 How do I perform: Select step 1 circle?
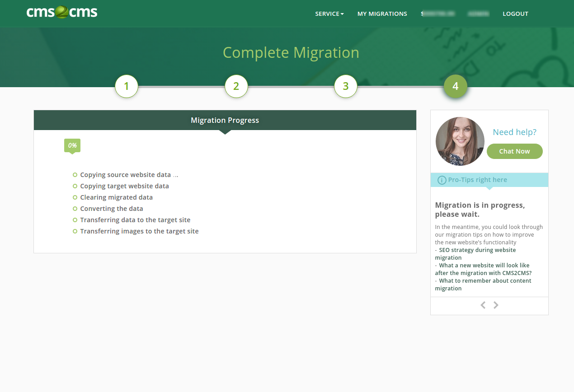[x=127, y=86]
